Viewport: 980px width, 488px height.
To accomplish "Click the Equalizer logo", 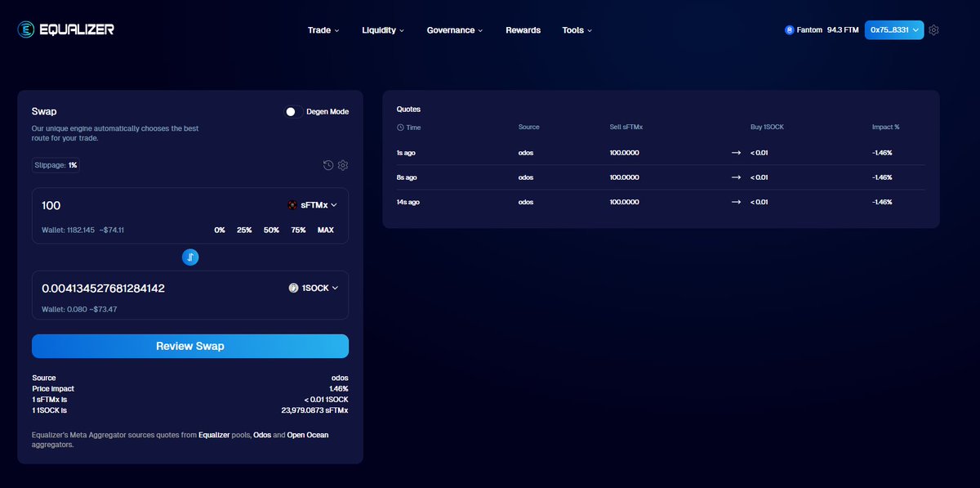I will click(66, 29).
